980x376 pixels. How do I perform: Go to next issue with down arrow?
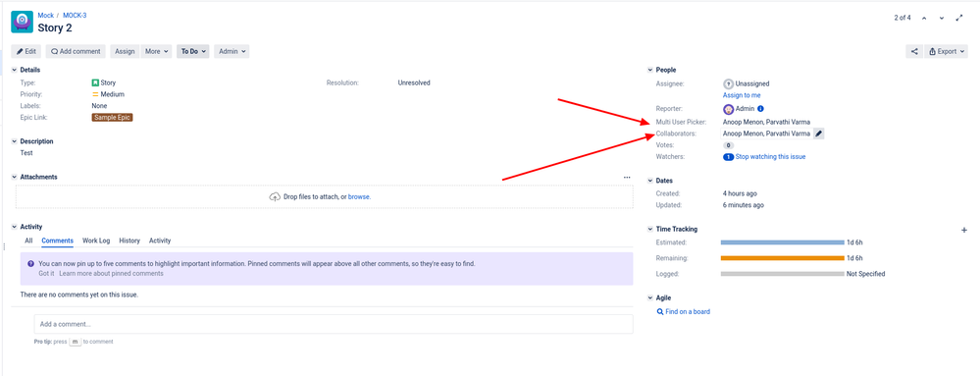[x=942, y=18]
